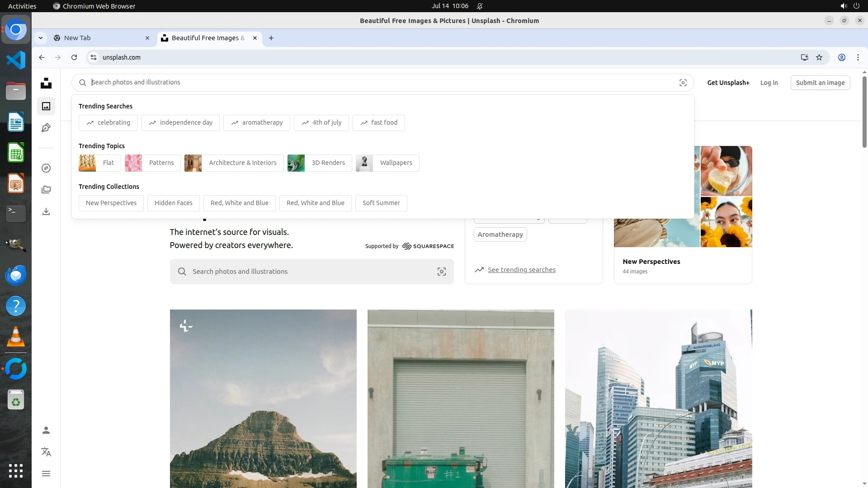This screenshot has width=868, height=488.
Task: Click the visual search icon in top search bar
Action: [x=683, y=83]
